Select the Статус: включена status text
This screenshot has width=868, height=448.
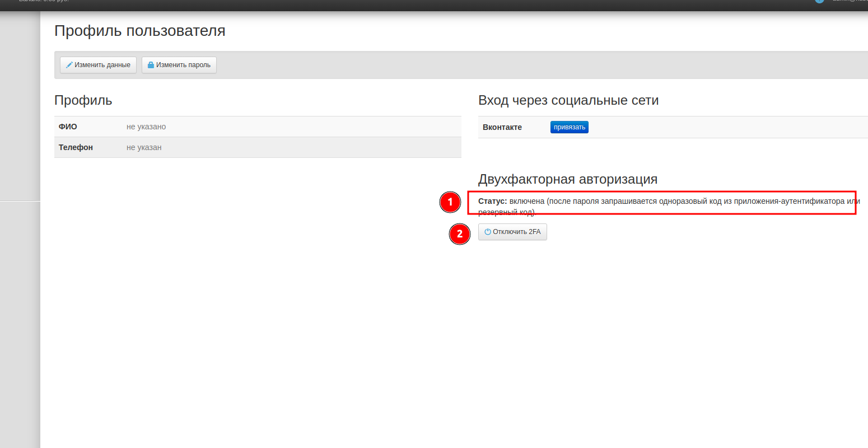click(x=511, y=201)
